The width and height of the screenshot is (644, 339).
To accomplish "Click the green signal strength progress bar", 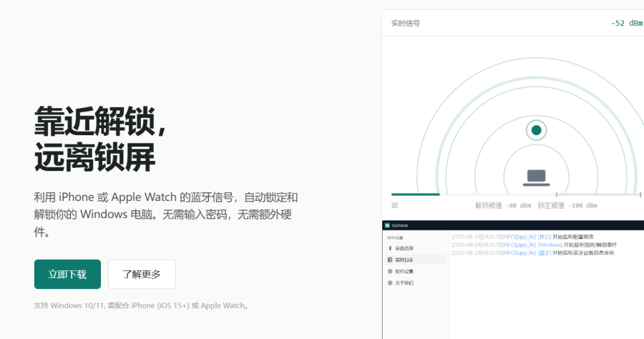I will pyautogui.click(x=415, y=194).
